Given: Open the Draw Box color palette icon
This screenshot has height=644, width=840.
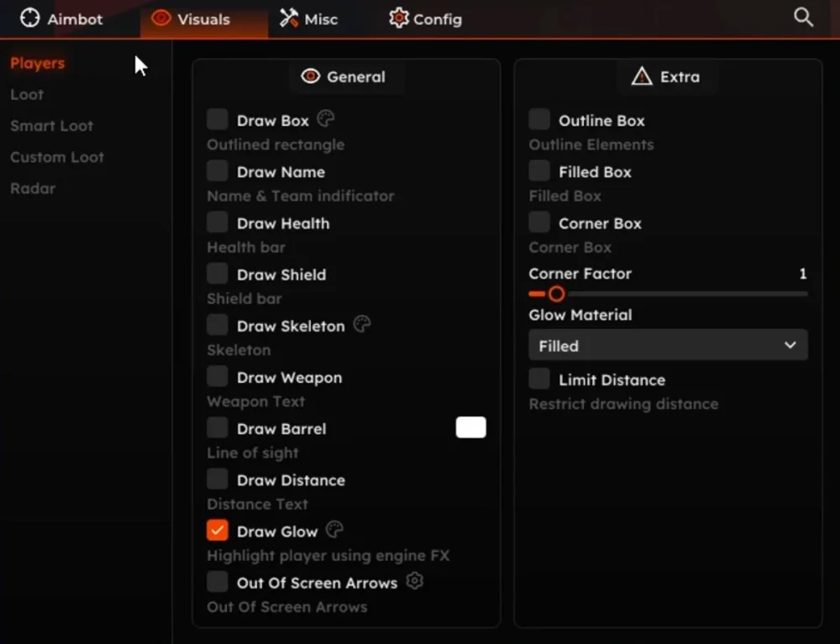Looking at the screenshot, I should point(326,119).
